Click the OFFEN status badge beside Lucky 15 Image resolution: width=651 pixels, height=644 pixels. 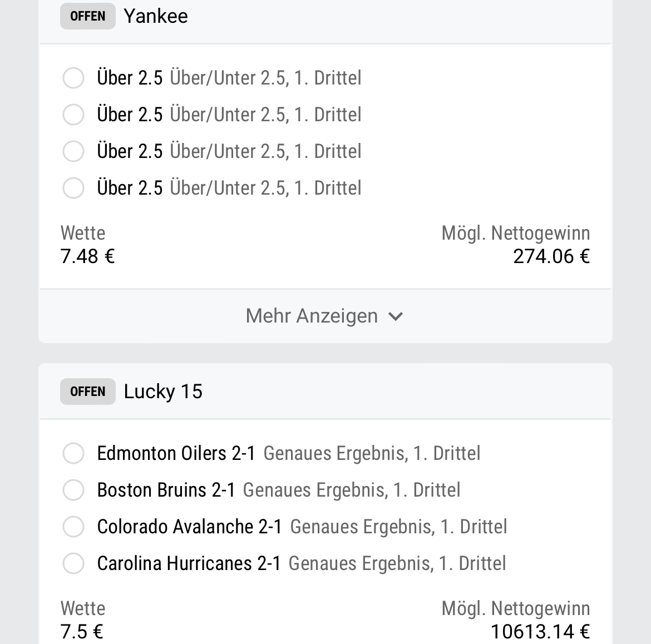click(87, 392)
